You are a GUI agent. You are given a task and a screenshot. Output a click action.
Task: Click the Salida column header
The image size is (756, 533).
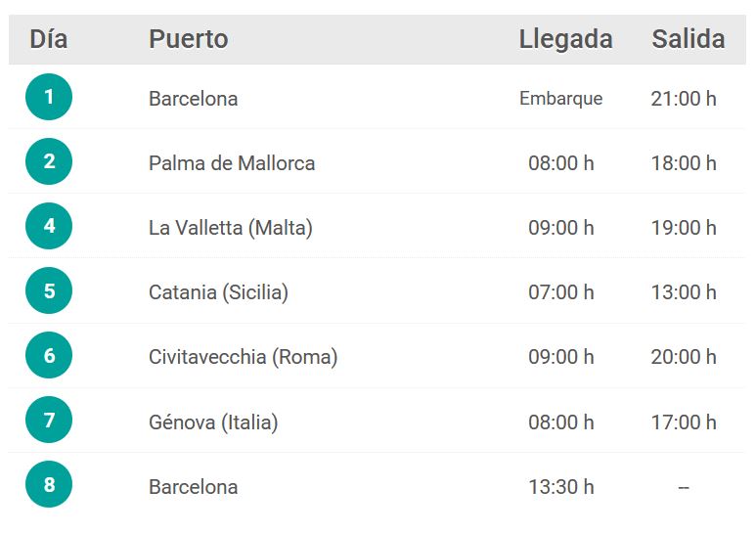pyautogui.click(x=688, y=39)
